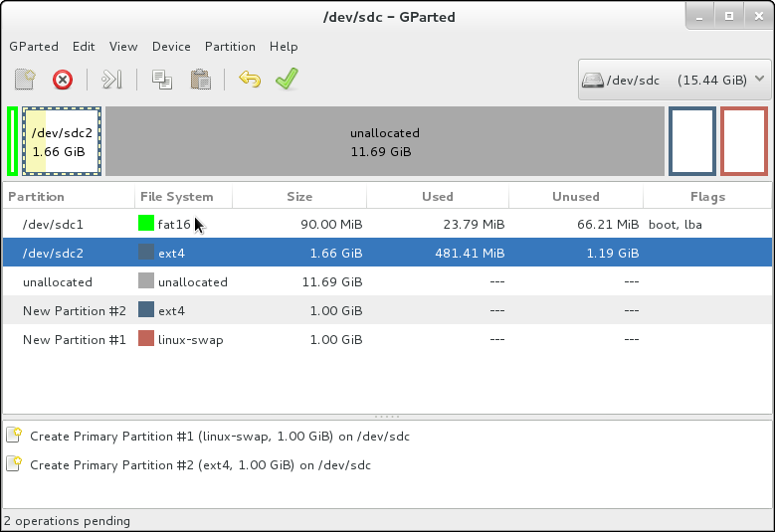Image resolution: width=775 pixels, height=532 pixels.
Task: Click the blue ext4 block in disk map
Action: (x=692, y=142)
